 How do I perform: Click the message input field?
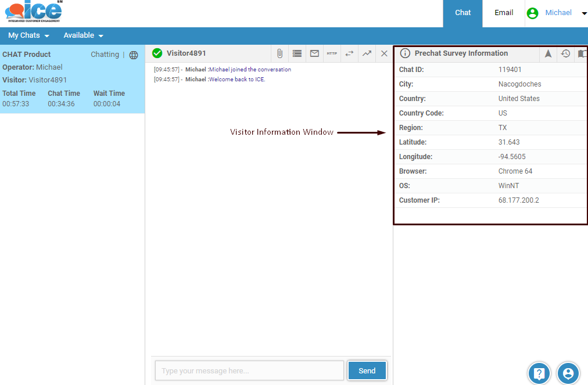point(249,370)
